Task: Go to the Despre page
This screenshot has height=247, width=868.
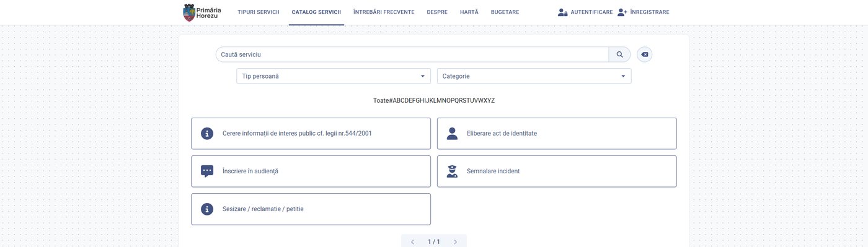Action: tap(437, 12)
